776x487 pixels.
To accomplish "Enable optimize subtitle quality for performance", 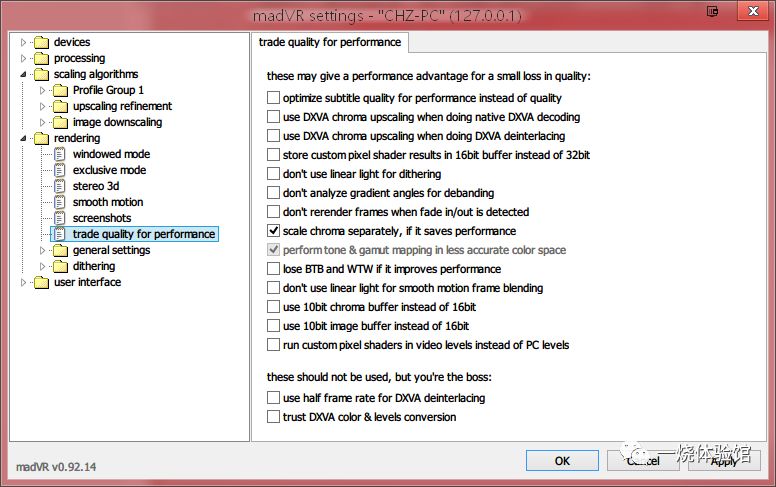I will tap(273, 97).
